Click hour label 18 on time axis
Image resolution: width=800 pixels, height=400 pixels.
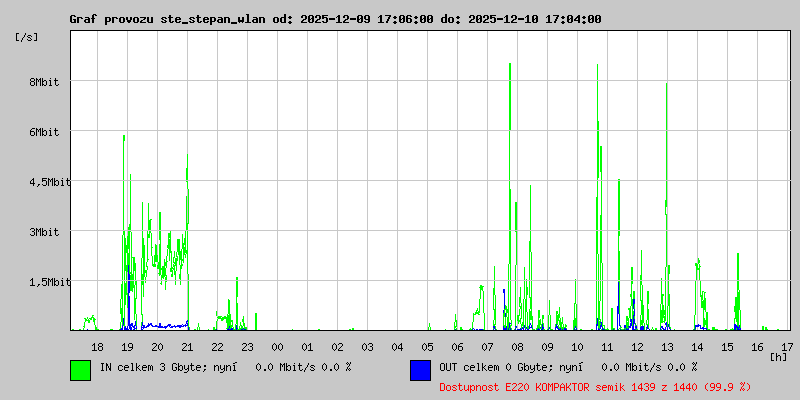coord(97,347)
